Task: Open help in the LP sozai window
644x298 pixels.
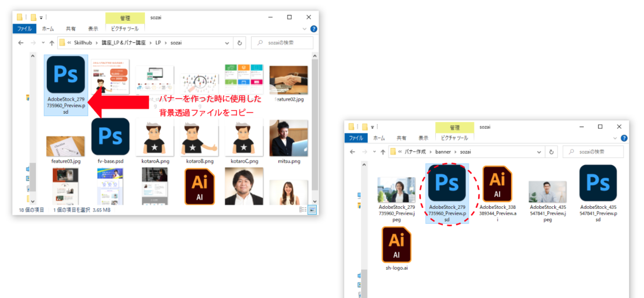Action: [x=313, y=29]
